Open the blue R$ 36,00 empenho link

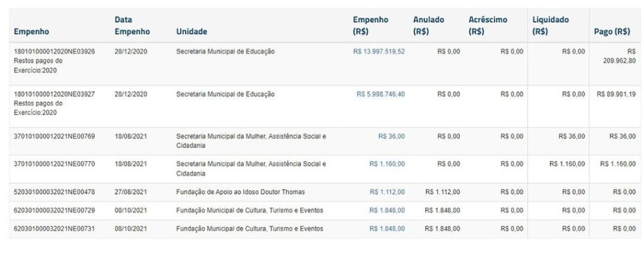(x=391, y=137)
